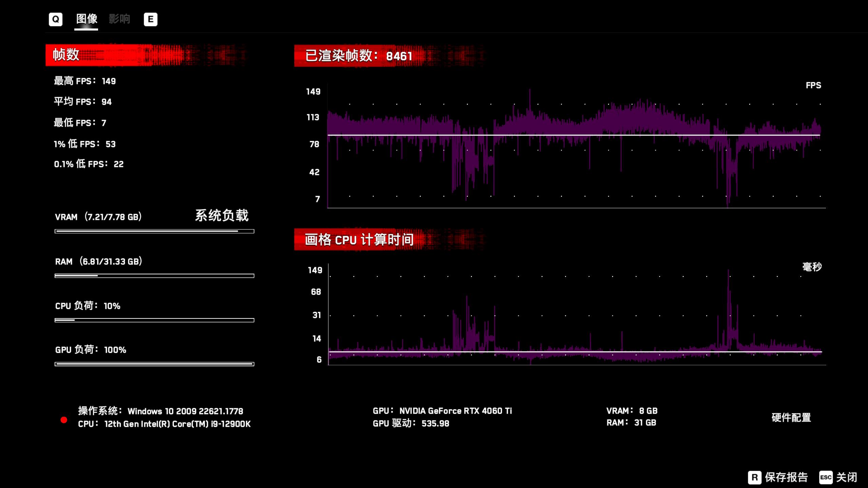Click the R key icon beside 保存报告
This screenshot has height=488, width=868.
[755, 477]
